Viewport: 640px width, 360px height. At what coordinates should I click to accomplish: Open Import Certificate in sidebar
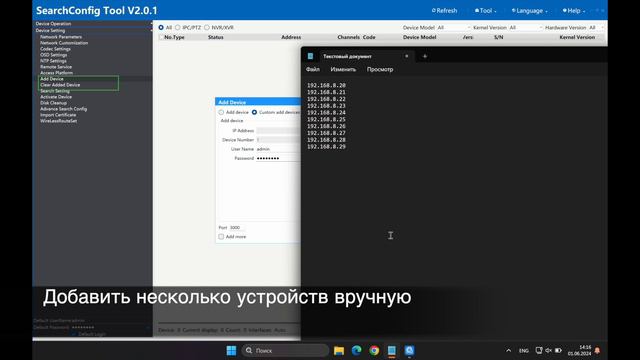pos(58,115)
